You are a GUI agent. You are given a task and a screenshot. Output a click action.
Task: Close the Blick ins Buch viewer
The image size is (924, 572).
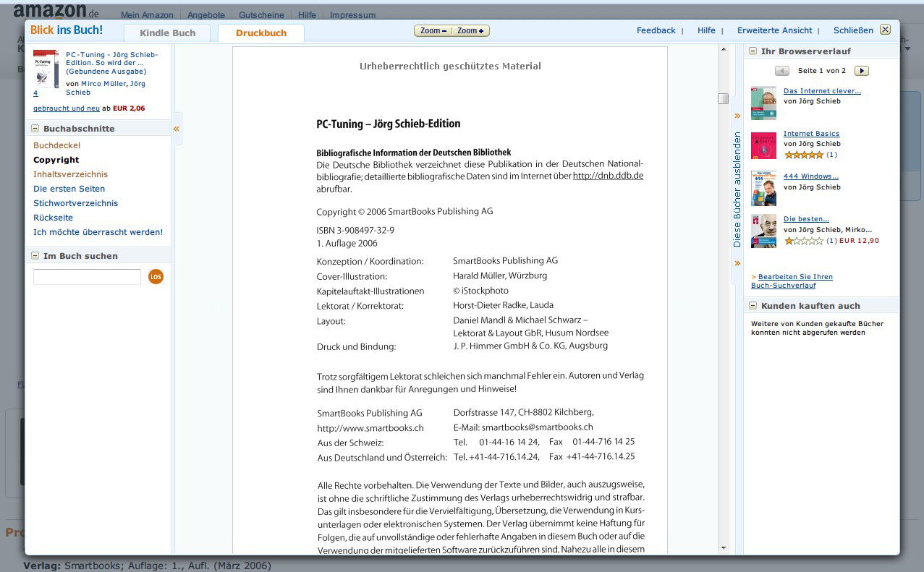(x=885, y=30)
